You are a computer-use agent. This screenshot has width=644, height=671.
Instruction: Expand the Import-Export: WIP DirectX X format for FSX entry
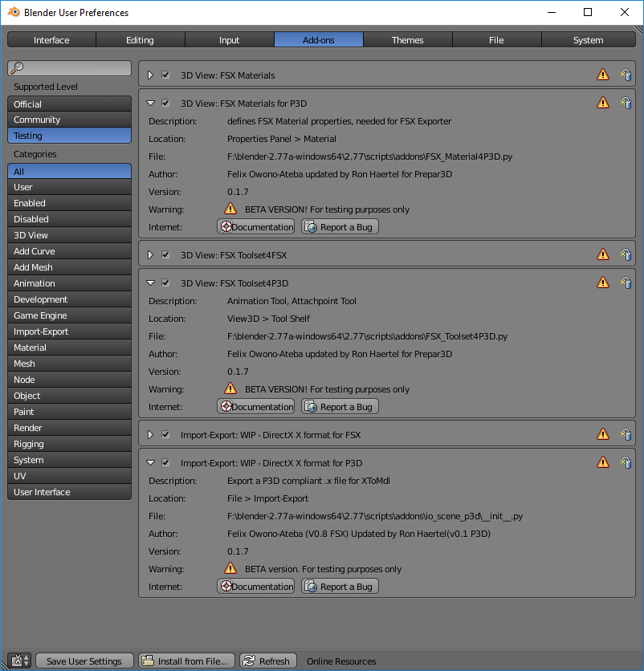point(149,433)
